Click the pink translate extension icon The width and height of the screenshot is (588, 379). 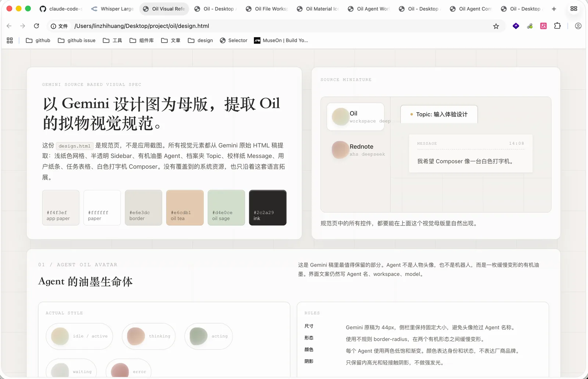pos(544,26)
